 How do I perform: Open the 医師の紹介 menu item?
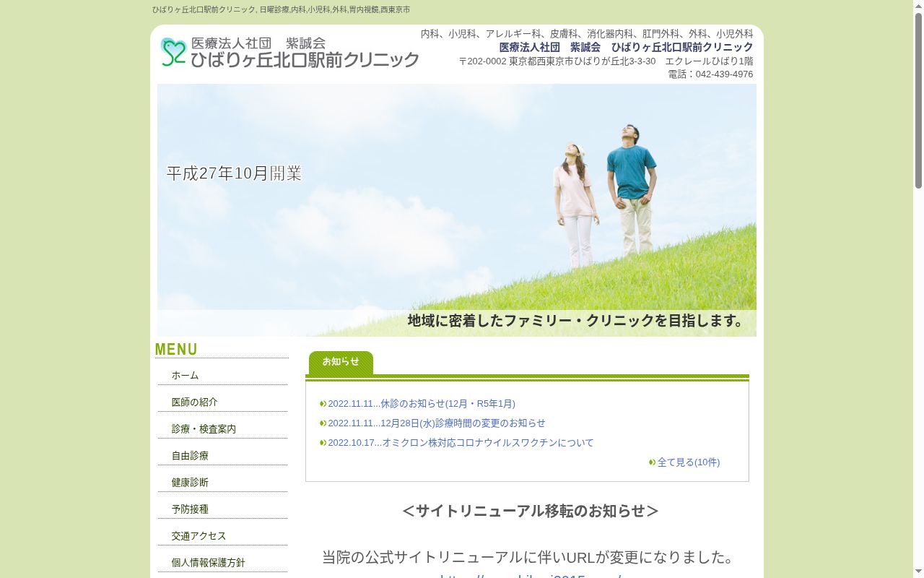click(x=222, y=402)
